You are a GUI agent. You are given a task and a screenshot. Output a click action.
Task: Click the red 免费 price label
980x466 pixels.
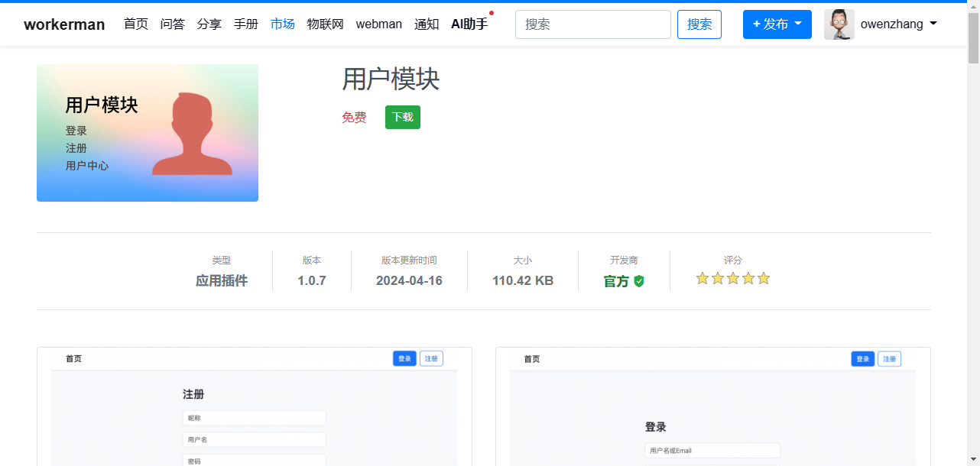(354, 118)
